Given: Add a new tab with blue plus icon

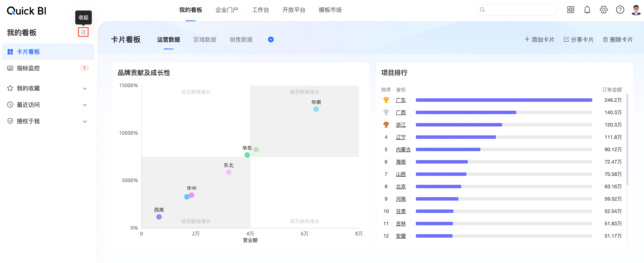Looking at the screenshot, I should click(x=271, y=40).
